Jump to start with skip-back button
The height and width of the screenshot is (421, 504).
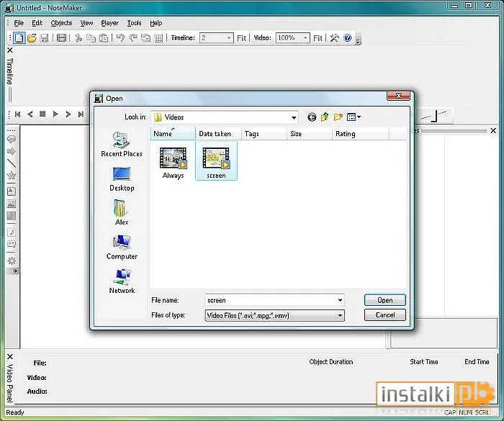pos(18,114)
